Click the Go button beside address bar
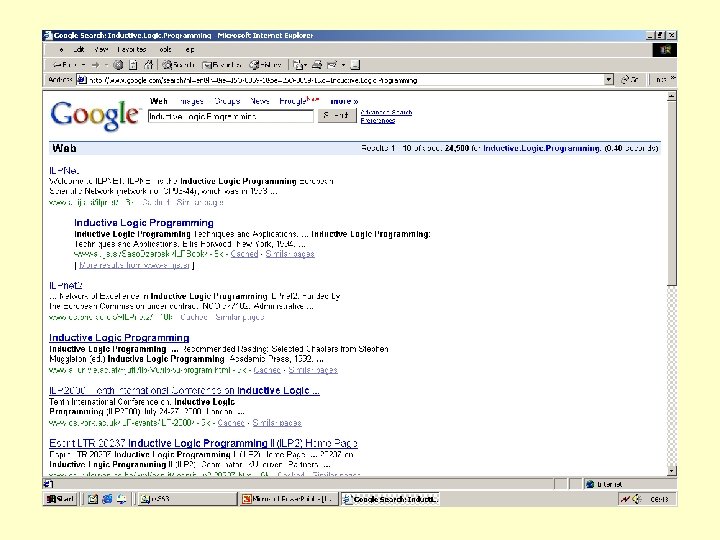The height and width of the screenshot is (540, 720). click(630, 80)
